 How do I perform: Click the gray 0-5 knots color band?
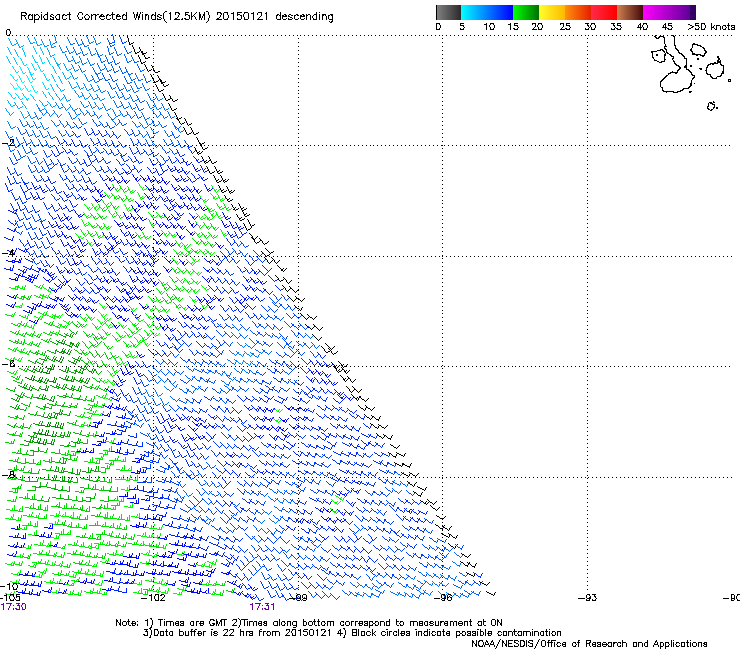[x=448, y=12]
